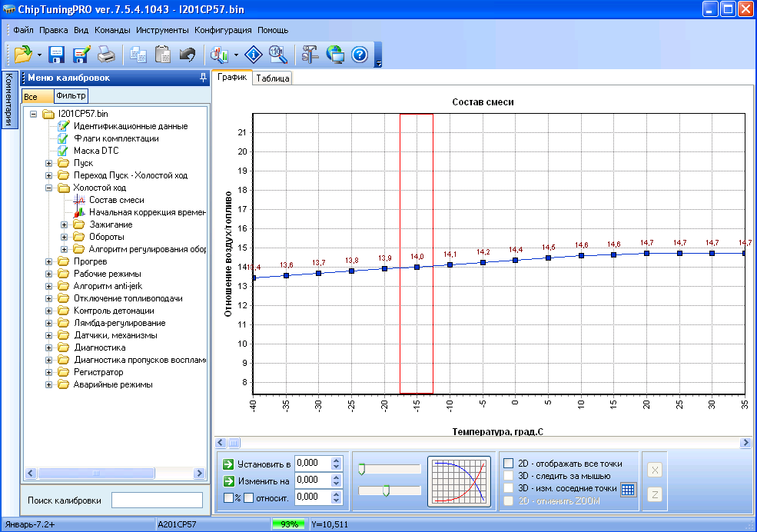
Task: Expand the 'Прогрев' tree folder
Action: [49, 261]
